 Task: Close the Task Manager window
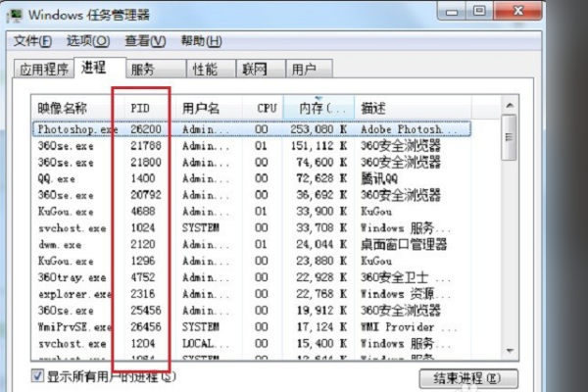517,11
